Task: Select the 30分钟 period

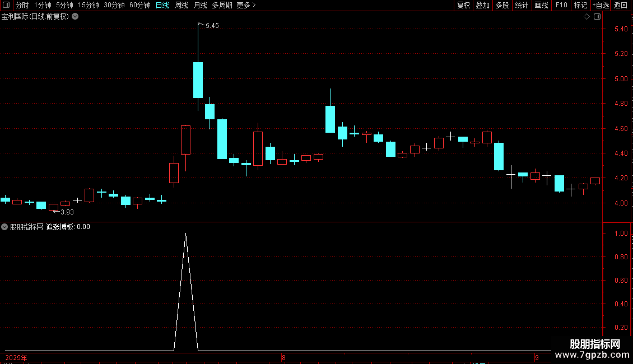Action: (x=114, y=5)
